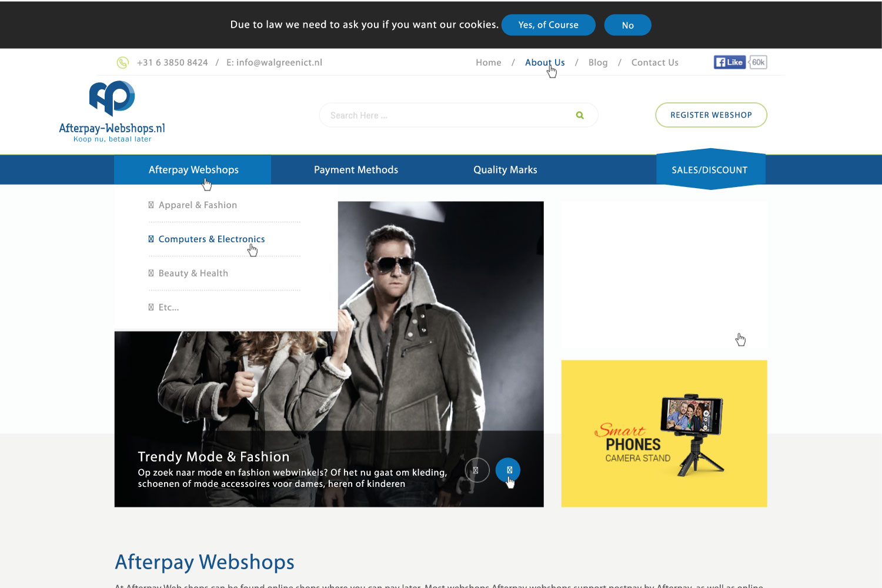882x588 pixels.
Task: Open the Payment Methods menu
Action: (x=356, y=170)
